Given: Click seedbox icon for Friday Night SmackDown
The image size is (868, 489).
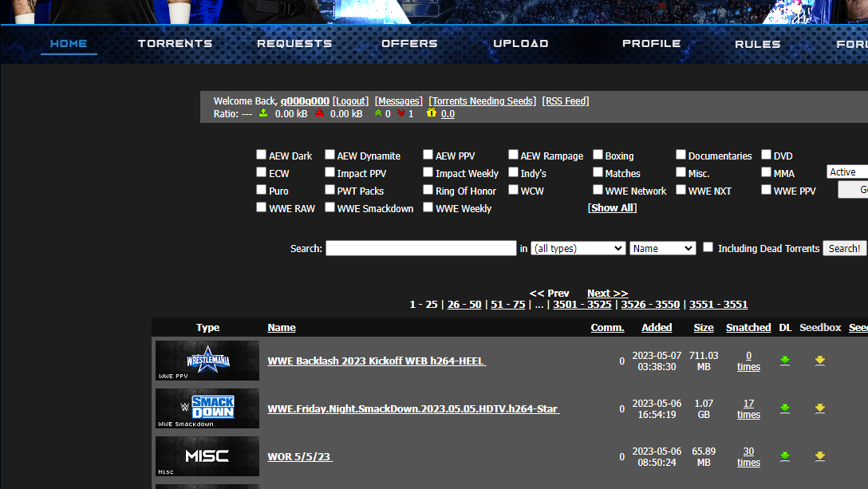Looking at the screenshot, I should (x=820, y=408).
